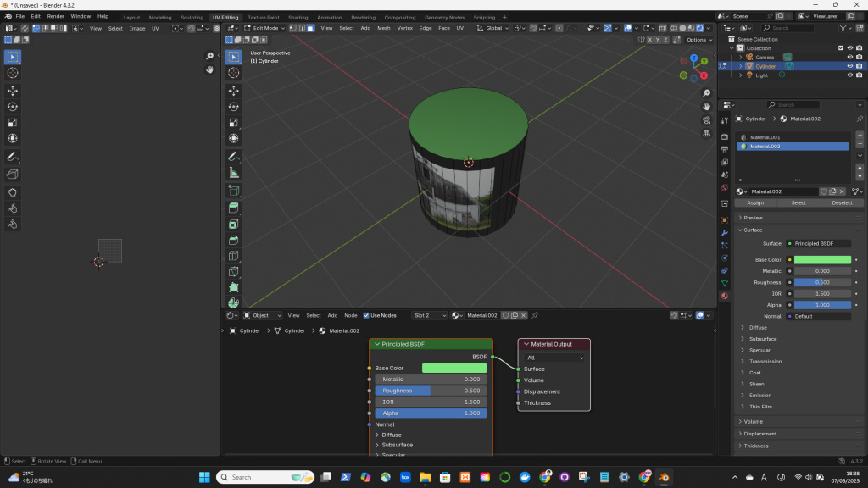Expand the Subsurface section in Principled BSDF node
Image resolution: width=868 pixels, height=488 pixels.
click(397, 445)
